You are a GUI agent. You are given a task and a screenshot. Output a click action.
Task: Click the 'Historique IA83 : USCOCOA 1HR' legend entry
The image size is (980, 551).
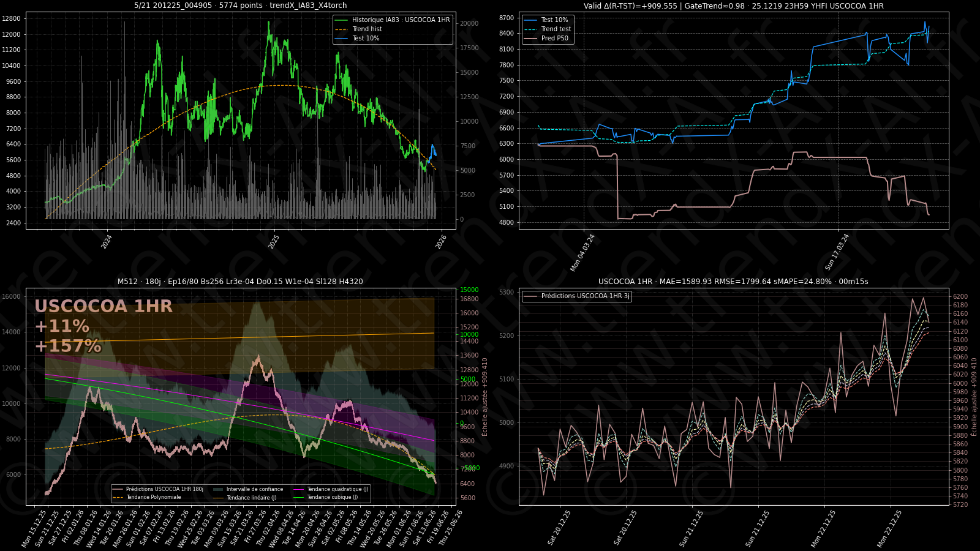(x=401, y=20)
